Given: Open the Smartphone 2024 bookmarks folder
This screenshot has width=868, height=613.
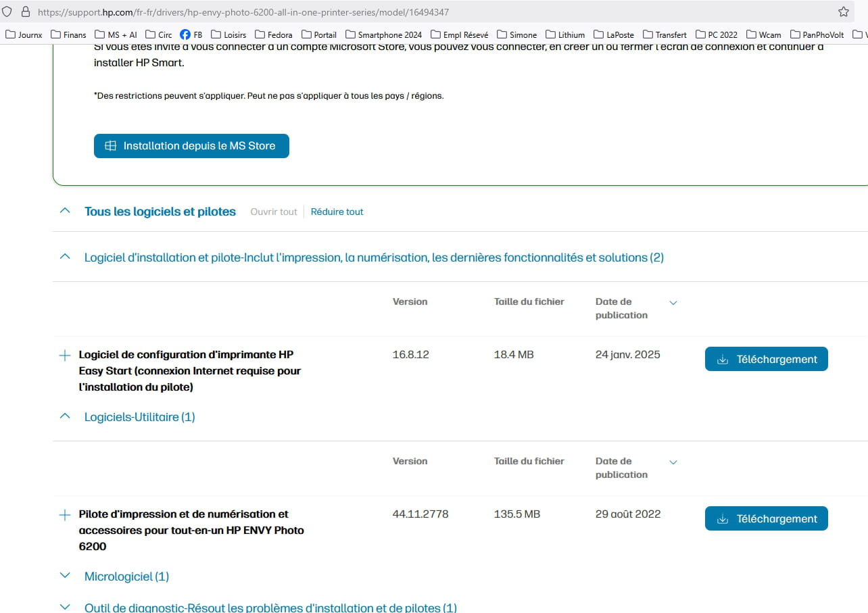Looking at the screenshot, I should pyautogui.click(x=383, y=34).
